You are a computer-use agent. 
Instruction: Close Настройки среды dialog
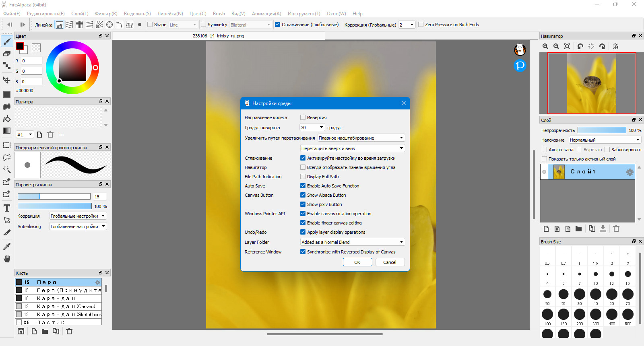click(x=403, y=103)
